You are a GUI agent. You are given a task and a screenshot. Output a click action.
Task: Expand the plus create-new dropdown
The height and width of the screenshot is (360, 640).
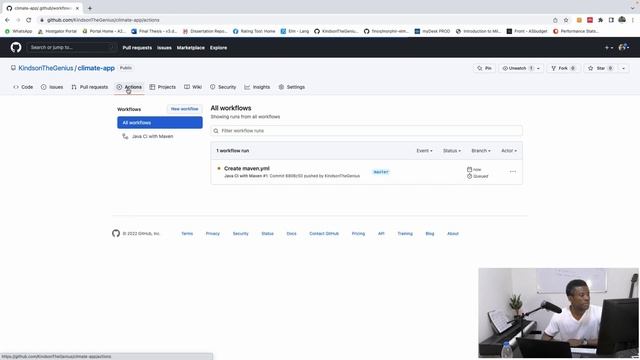[609, 48]
